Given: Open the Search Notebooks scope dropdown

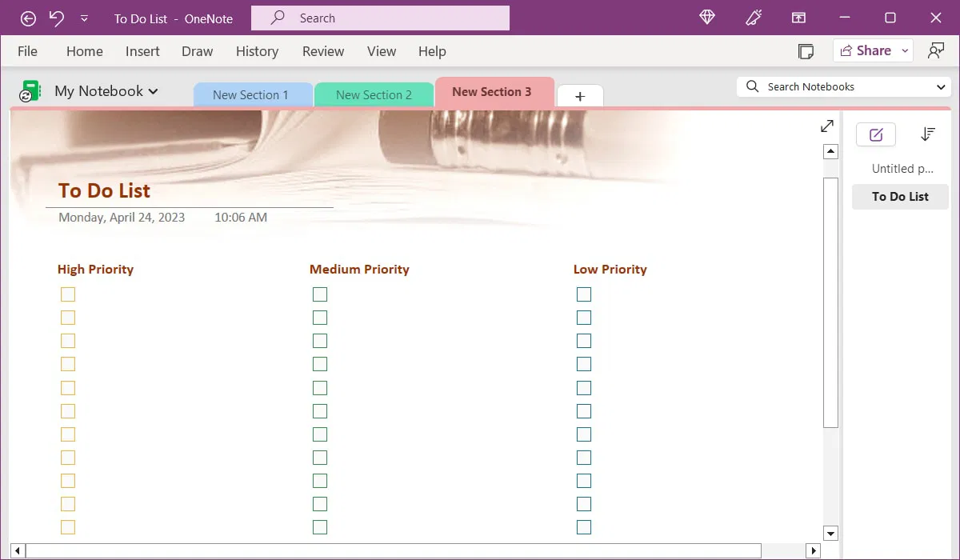Looking at the screenshot, I should click(x=942, y=86).
